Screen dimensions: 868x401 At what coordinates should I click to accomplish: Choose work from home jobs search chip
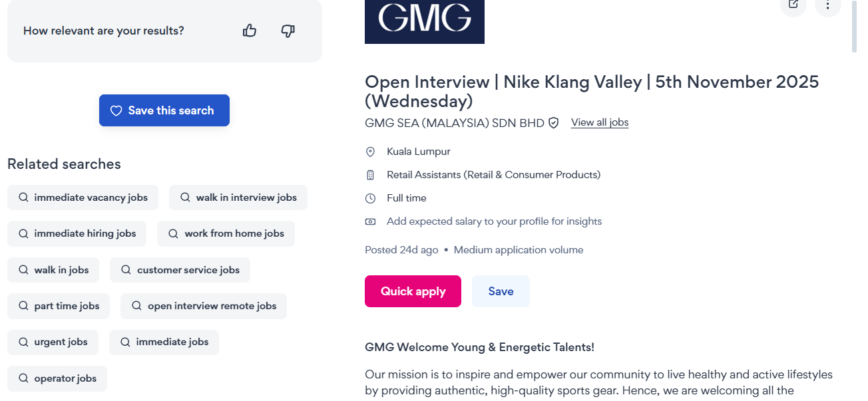226,233
